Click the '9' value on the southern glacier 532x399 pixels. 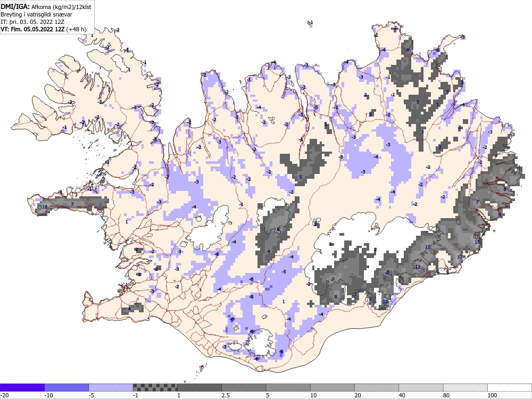click(x=370, y=299)
